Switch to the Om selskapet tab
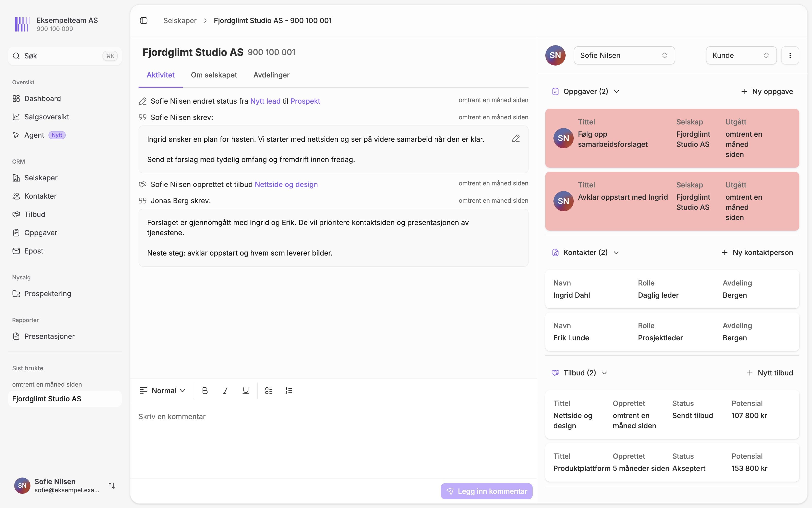 [x=214, y=75]
